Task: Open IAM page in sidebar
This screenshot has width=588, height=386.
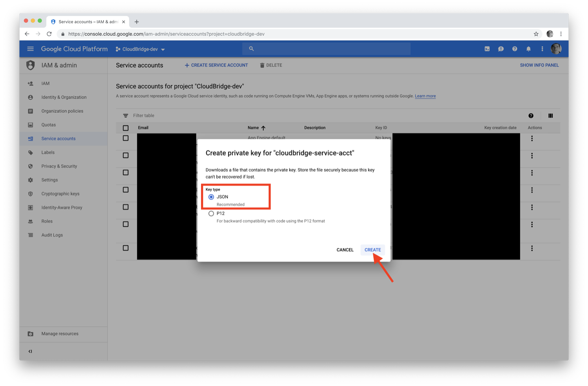Action: 45,83
